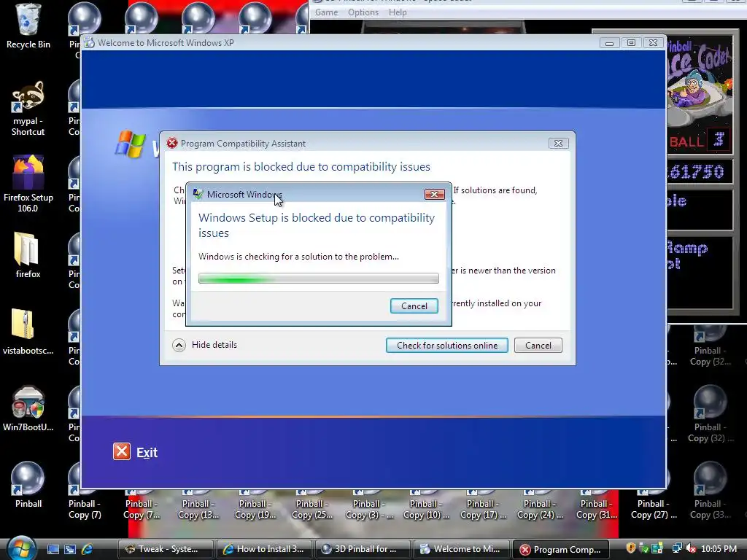The height and width of the screenshot is (560, 747).
Task: Click the red X icon beside Exit
Action: (122, 451)
